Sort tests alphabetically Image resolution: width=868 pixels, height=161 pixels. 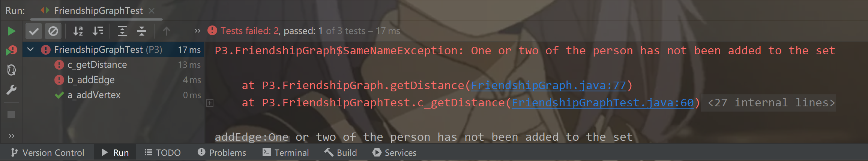tap(78, 31)
